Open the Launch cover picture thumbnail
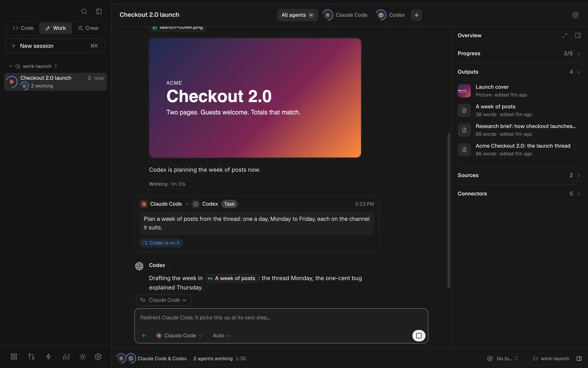Viewport: 588px width, 368px height. coord(464,91)
